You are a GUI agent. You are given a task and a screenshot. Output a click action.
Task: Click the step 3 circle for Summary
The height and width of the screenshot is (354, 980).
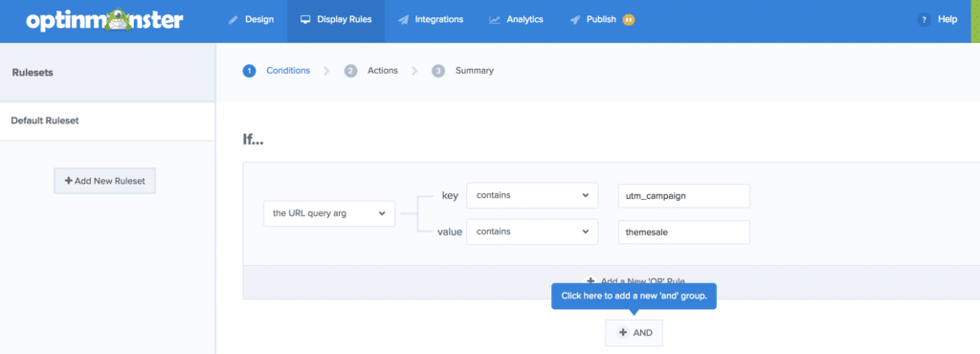(x=438, y=71)
